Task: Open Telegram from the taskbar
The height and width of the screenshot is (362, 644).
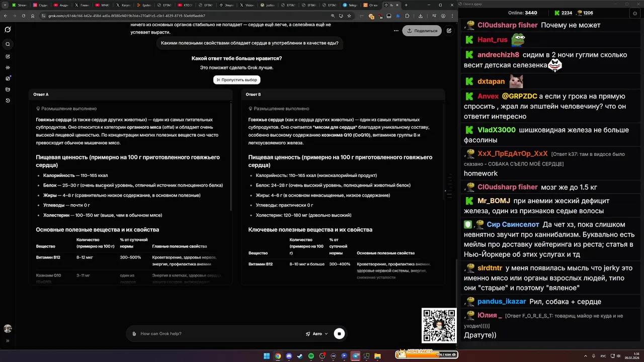Action: [355, 356]
